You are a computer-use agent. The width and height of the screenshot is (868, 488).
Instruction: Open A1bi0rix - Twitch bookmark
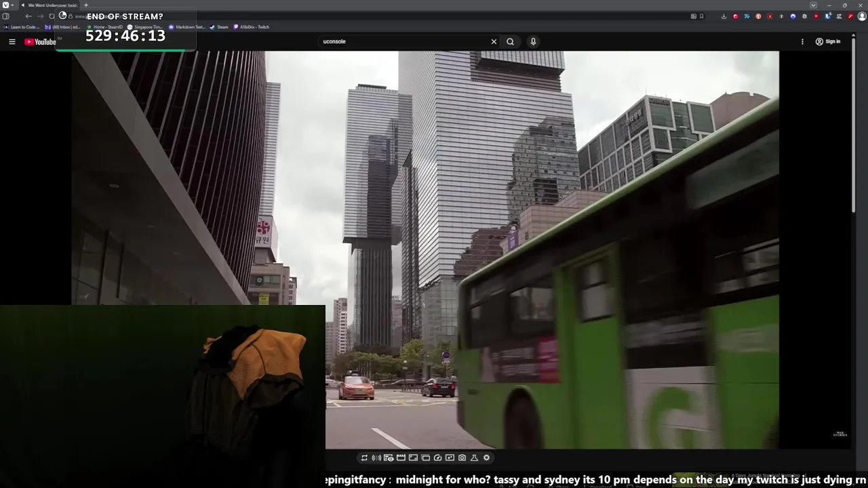click(x=252, y=27)
